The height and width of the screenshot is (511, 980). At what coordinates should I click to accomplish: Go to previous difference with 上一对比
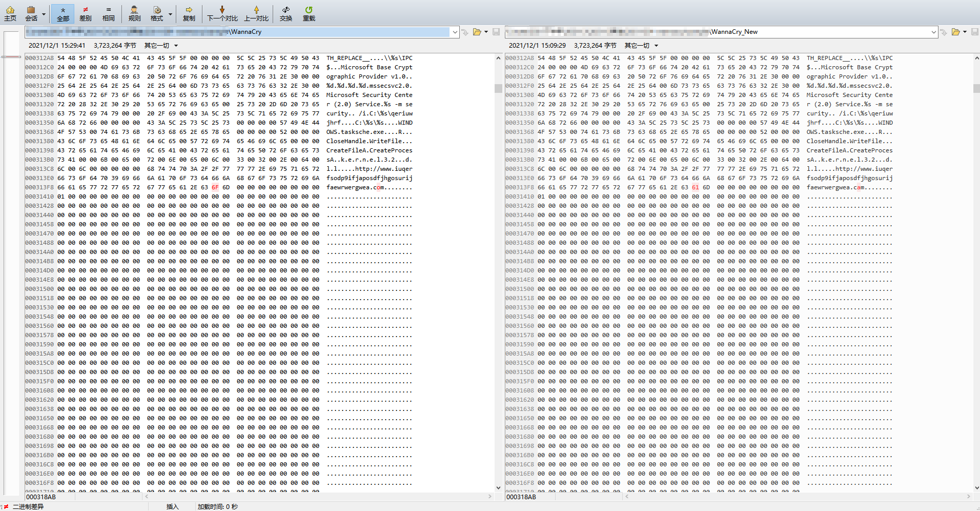tap(256, 13)
